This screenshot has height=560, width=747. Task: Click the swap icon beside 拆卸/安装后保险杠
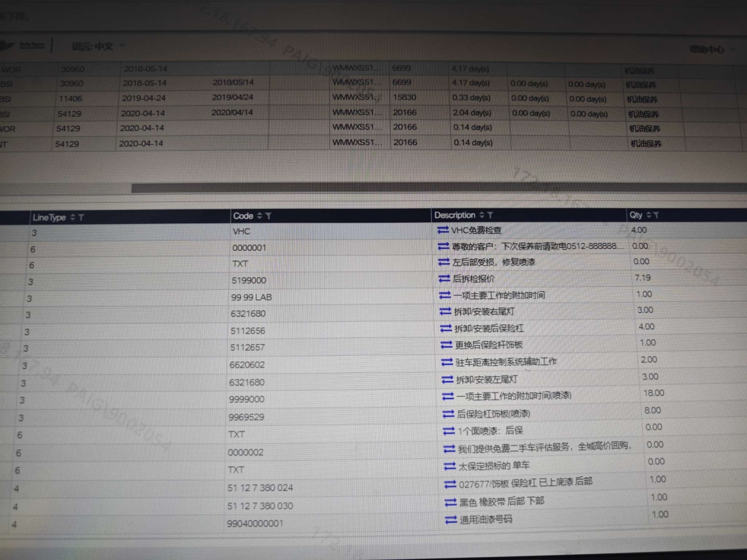pos(446,328)
